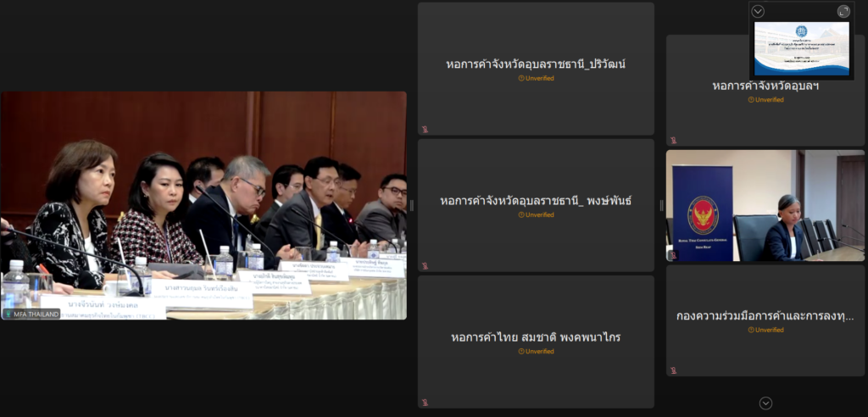Select the MFA THAILAND video tile
The image size is (868, 417).
pyautogui.click(x=203, y=205)
